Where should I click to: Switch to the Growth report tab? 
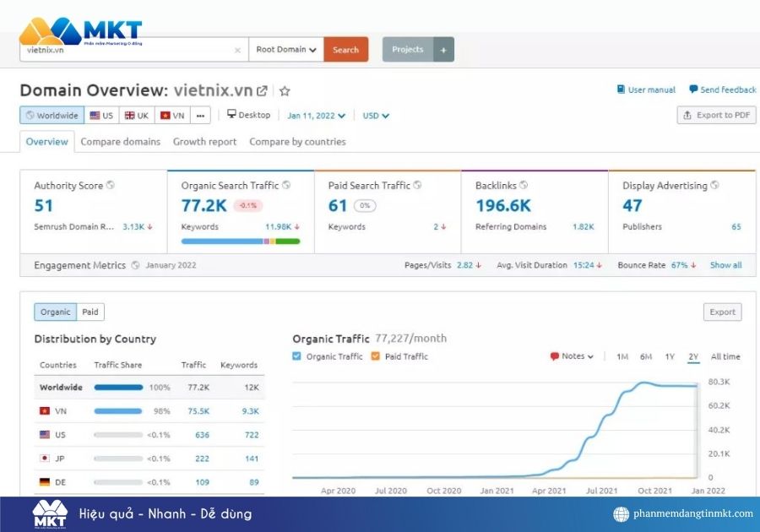[204, 142]
